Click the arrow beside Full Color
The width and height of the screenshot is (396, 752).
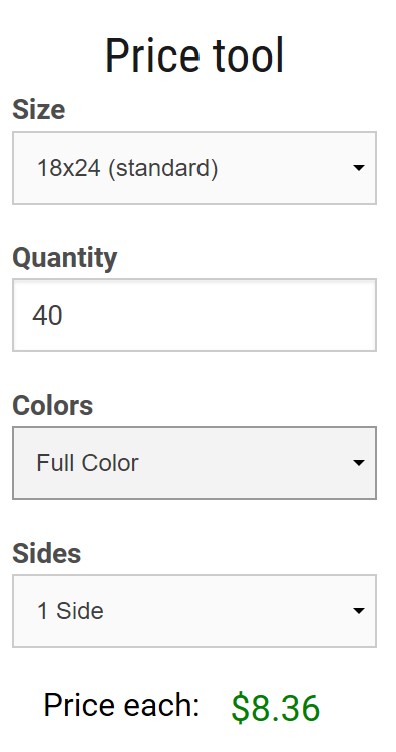pos(358,463)
